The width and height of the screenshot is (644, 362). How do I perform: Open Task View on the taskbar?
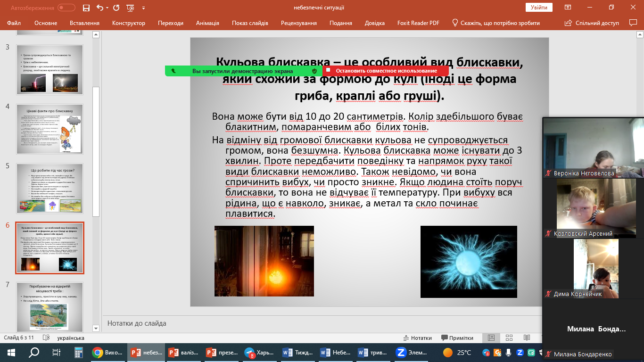pyautogui.click(x=56, y=352)
